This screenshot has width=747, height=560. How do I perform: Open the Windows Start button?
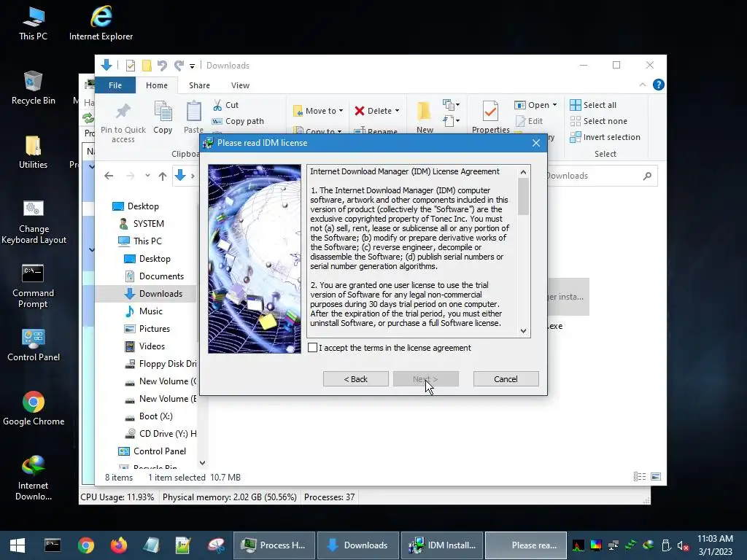(18, 545)
